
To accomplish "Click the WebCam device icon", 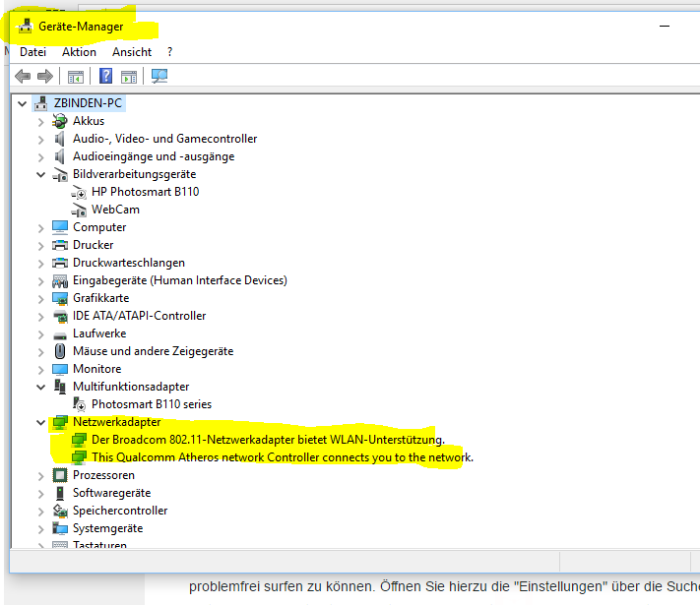I will tap(79, 210).
